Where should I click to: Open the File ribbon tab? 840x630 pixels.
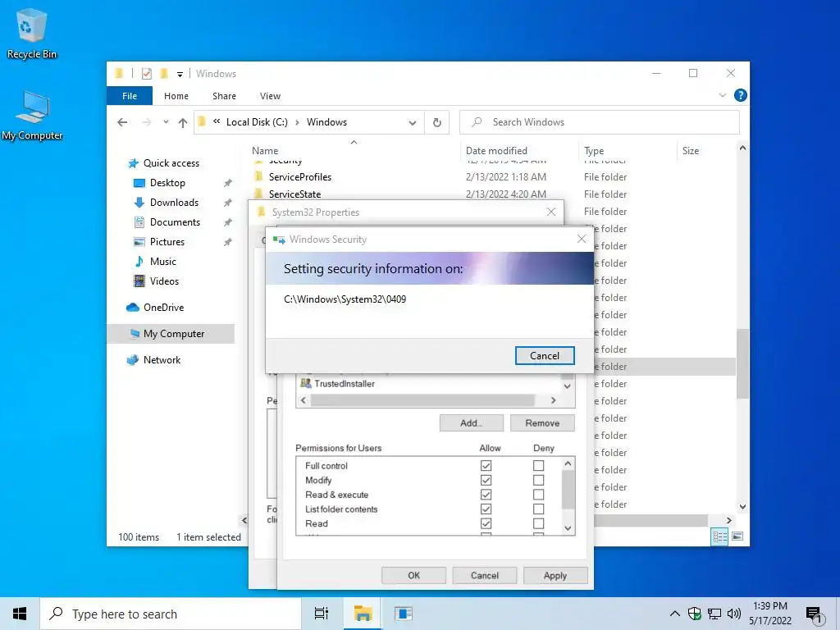(130, 96)
